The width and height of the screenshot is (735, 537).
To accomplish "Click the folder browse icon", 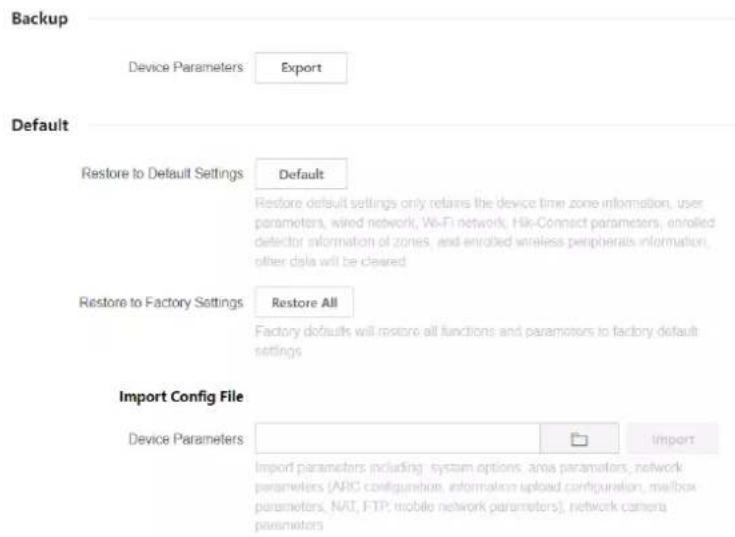I will click(x=579, y=439).
